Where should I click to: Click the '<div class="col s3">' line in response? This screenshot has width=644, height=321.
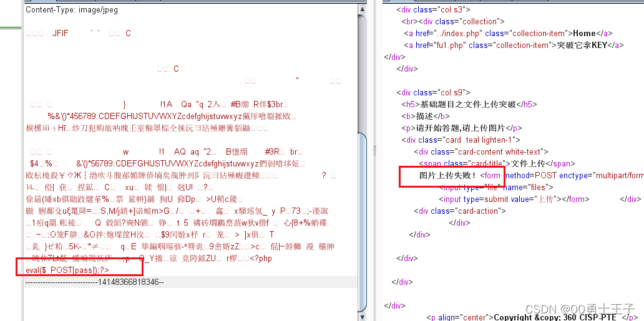(x=434, y=9)
